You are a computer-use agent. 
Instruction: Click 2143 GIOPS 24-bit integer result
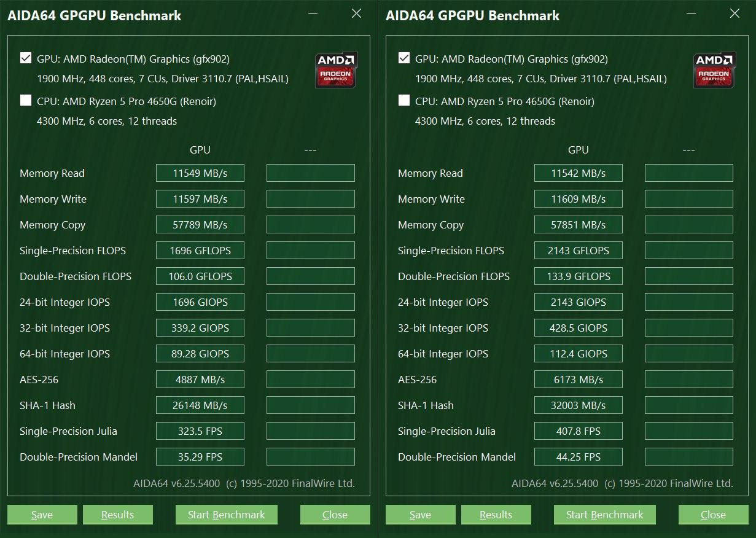[x=579, y=302]
